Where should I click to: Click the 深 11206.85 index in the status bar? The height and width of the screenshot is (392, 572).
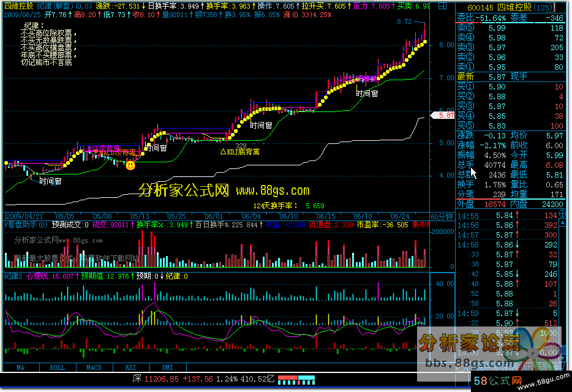click(x=155, y=379)
